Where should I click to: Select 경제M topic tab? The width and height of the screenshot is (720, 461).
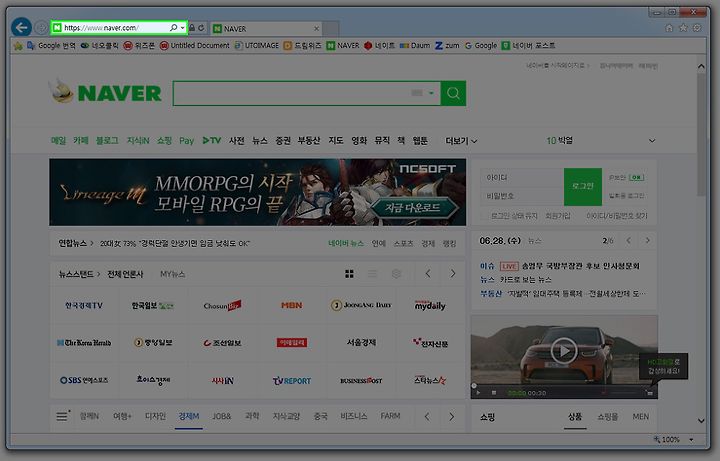click(189, 416)
